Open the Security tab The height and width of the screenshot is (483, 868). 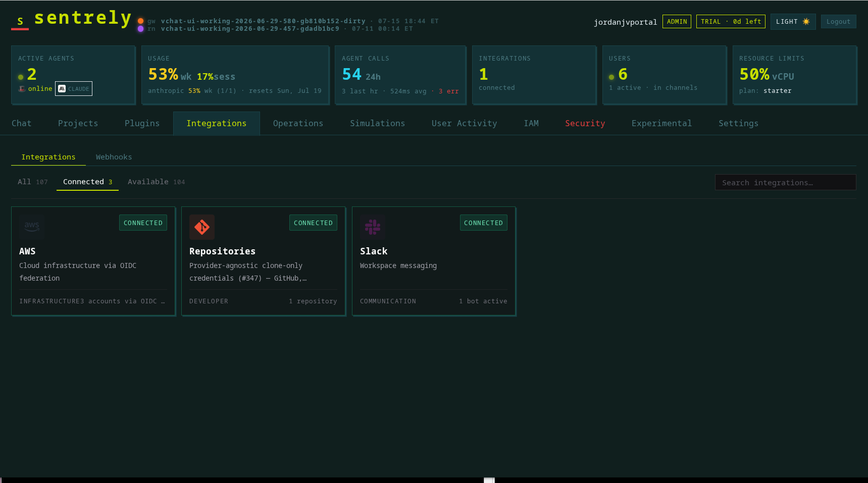(x=585, y=123)
